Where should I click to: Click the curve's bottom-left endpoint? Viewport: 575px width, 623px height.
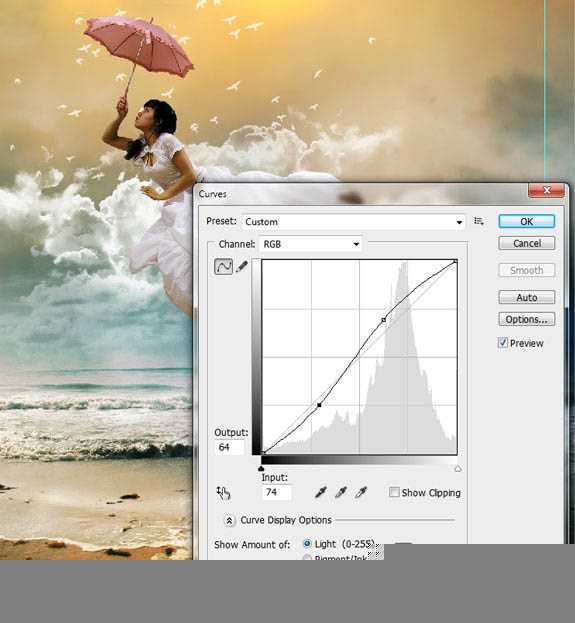263,452
